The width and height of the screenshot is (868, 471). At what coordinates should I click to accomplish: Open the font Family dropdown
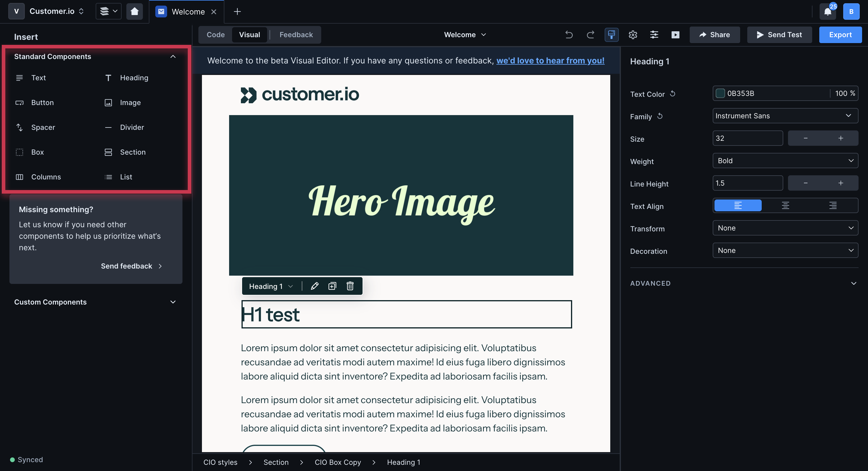(785, 116)
